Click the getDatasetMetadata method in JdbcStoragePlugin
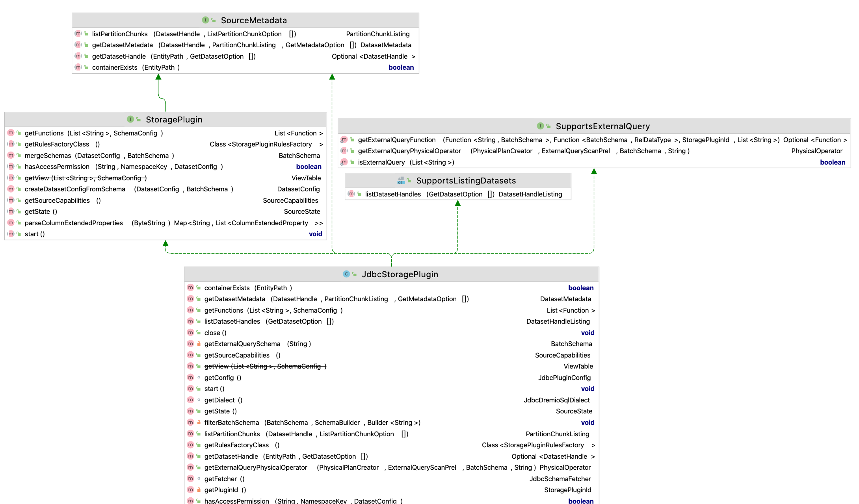 [391, 299]
